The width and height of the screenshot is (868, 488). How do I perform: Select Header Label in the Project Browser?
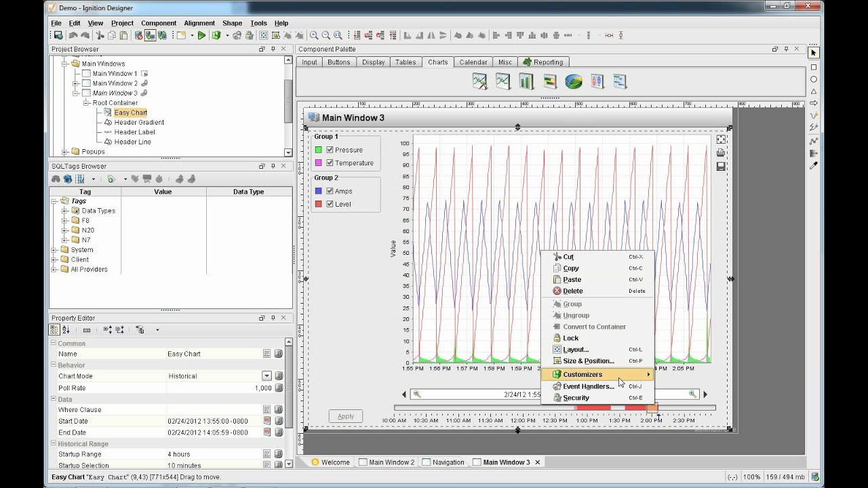tap(134, 132)
